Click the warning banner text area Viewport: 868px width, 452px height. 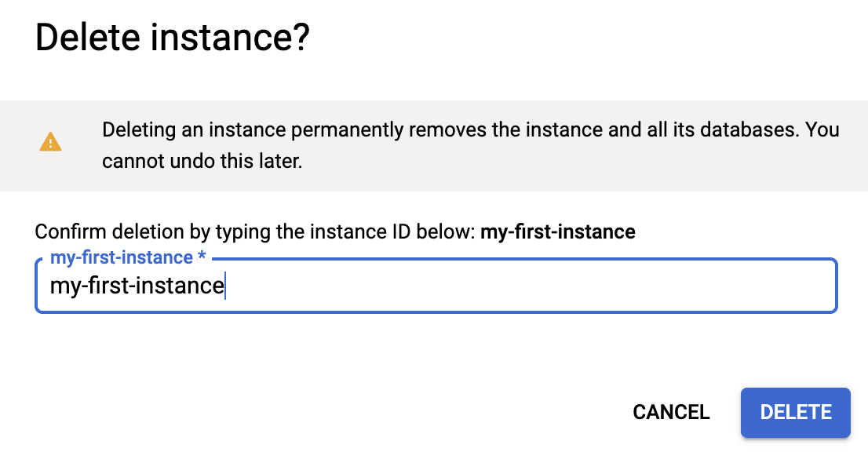click(469, 145)
